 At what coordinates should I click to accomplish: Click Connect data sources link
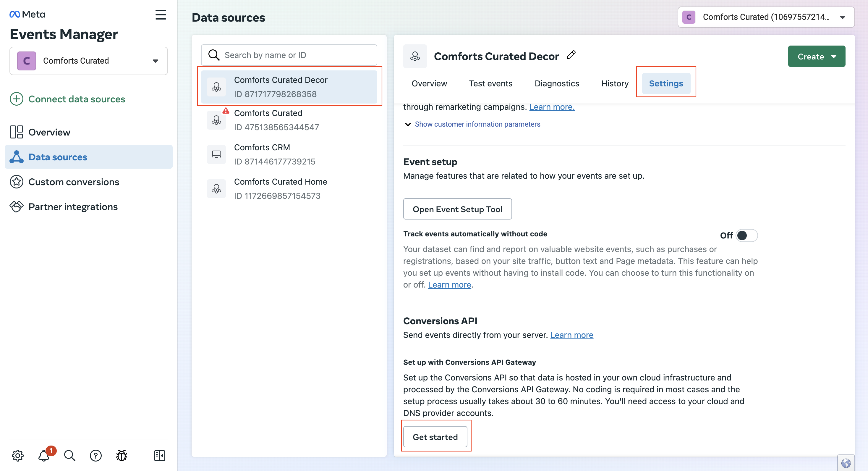click(77, 99)
